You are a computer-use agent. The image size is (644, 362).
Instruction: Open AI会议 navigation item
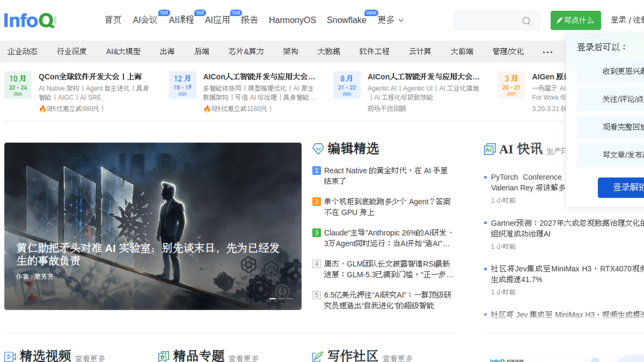(145, 20)
